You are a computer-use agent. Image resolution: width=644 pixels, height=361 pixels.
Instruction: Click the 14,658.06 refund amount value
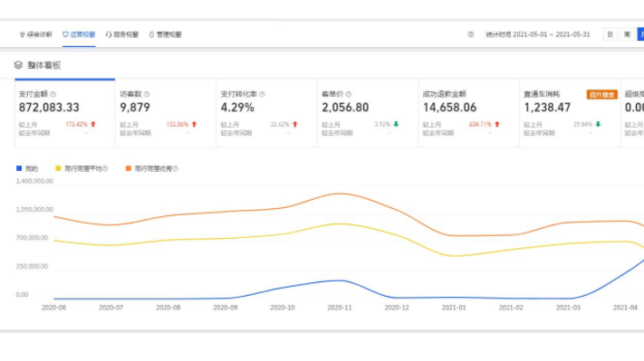450,108
